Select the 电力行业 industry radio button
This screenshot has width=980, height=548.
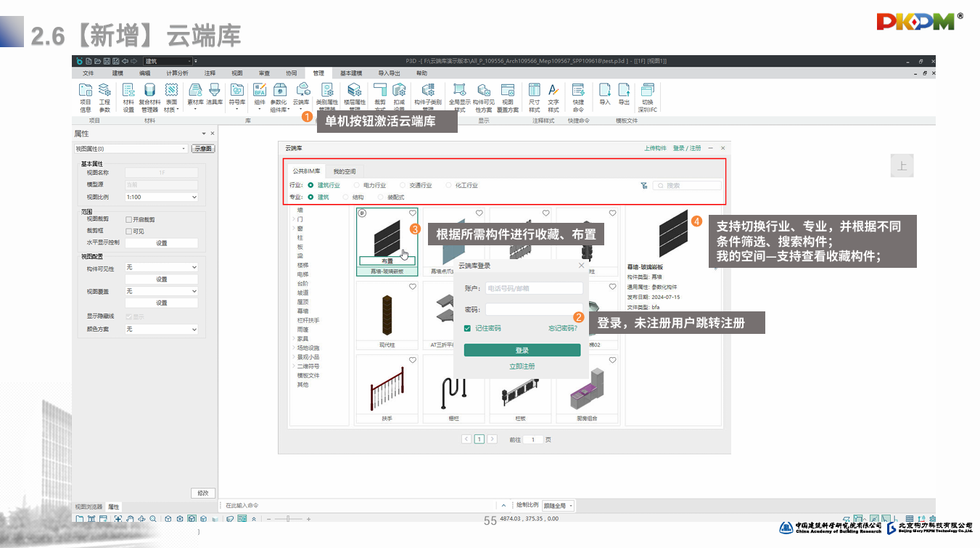pyautogui.click(x=357, y=186)
